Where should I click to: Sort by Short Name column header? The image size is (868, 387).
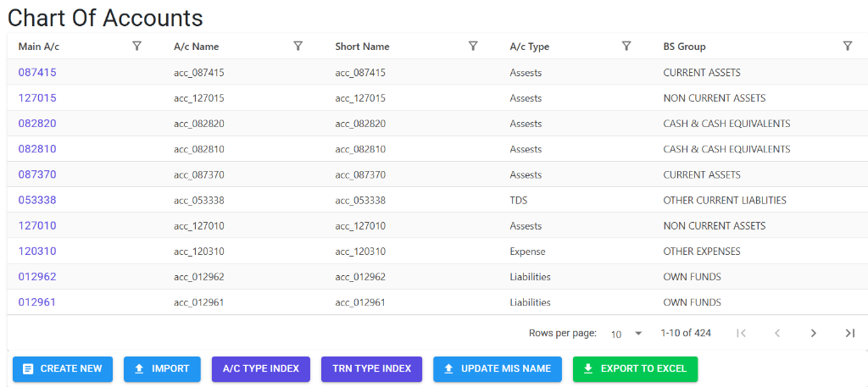[x=362, y=47]
